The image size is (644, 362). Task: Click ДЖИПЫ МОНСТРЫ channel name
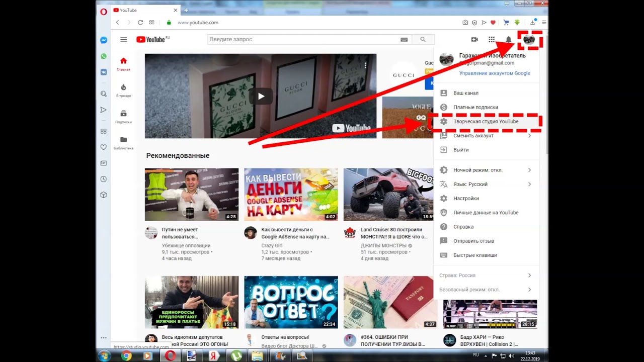tap(383, 245)
